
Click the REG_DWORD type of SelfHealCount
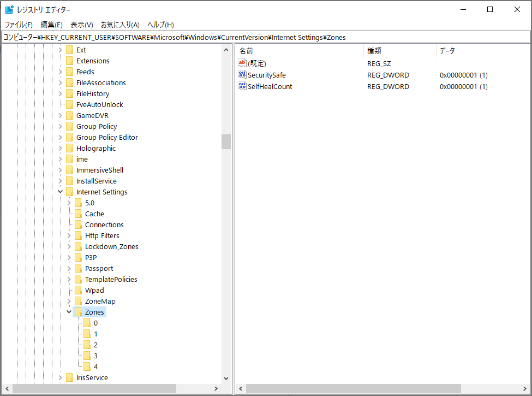pos(388,87)
